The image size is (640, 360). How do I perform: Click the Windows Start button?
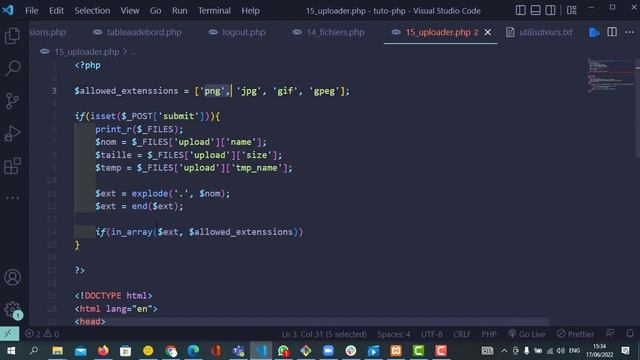coord(11,351)
